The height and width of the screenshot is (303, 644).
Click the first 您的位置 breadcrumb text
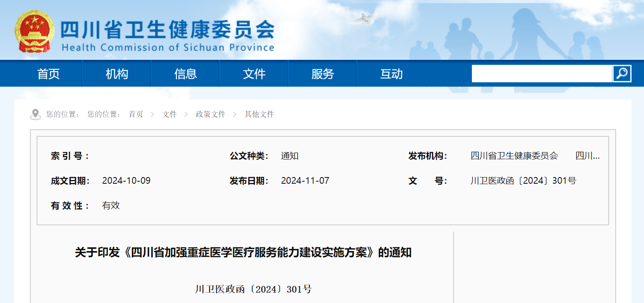pos(63,114)
